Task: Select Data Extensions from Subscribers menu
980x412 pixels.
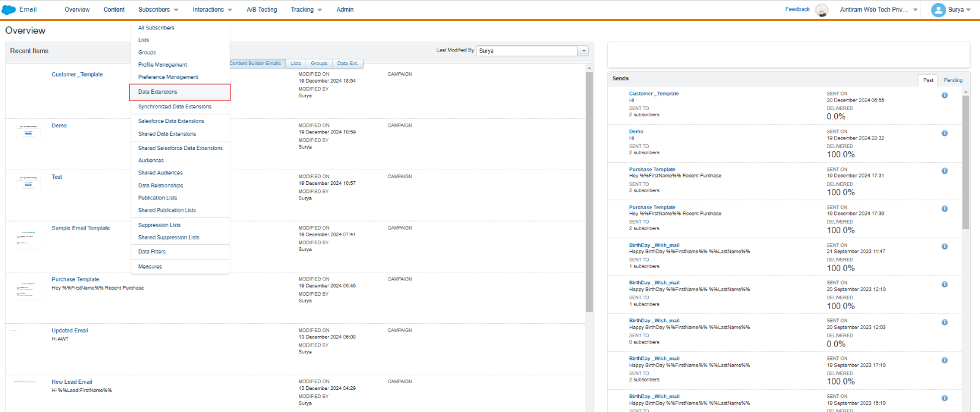Action: pos(158,92)
